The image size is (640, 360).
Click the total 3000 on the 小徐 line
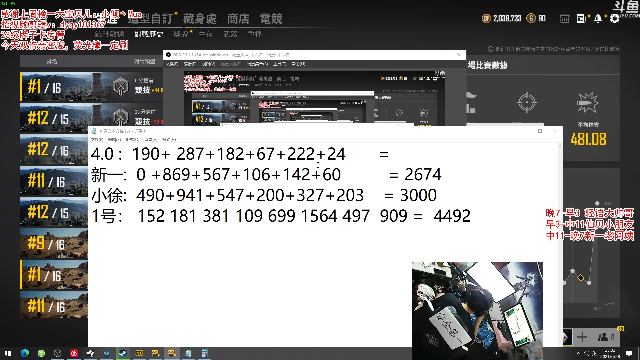coord(418,195)
